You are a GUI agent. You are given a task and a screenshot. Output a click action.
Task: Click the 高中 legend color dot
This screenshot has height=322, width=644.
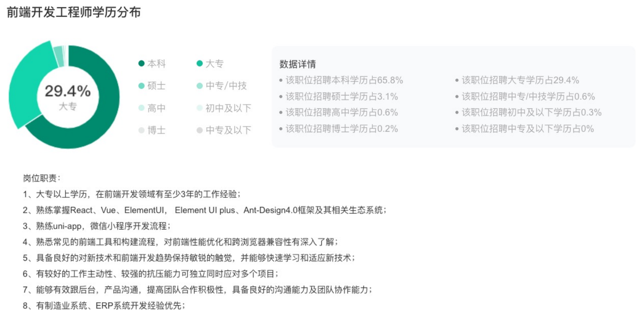click(141, 108)
